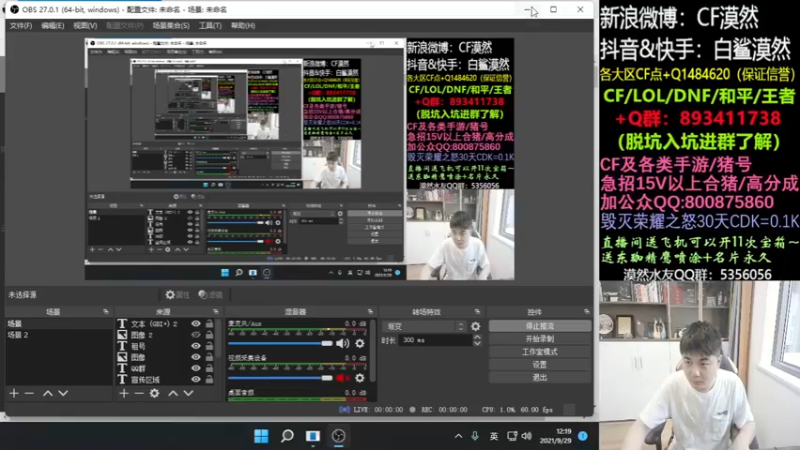Toggle the eye for the 图像 source
This screenshot has height=450, width=800.
point(196,357)
